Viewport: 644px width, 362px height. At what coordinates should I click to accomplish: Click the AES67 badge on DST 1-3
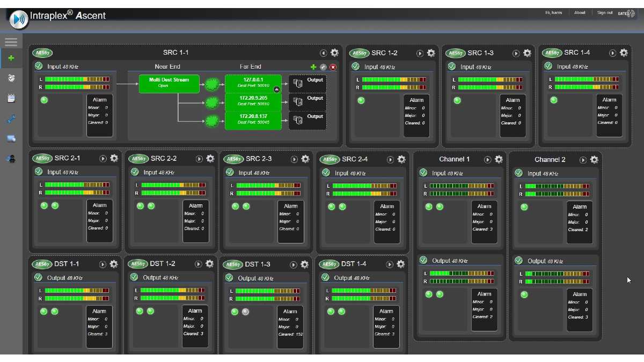point(233,264)
